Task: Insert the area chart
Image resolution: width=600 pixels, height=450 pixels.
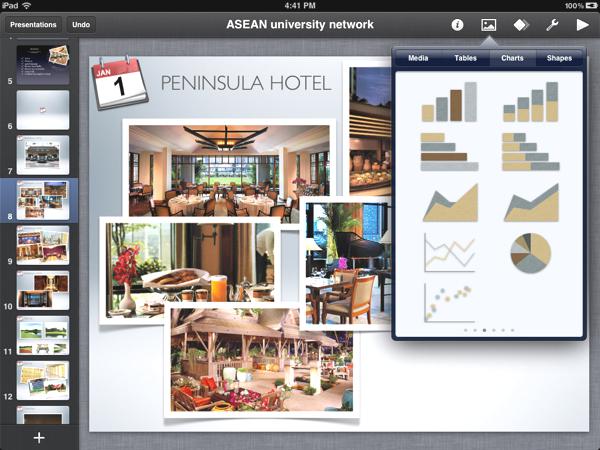Action: pos(450,203)
